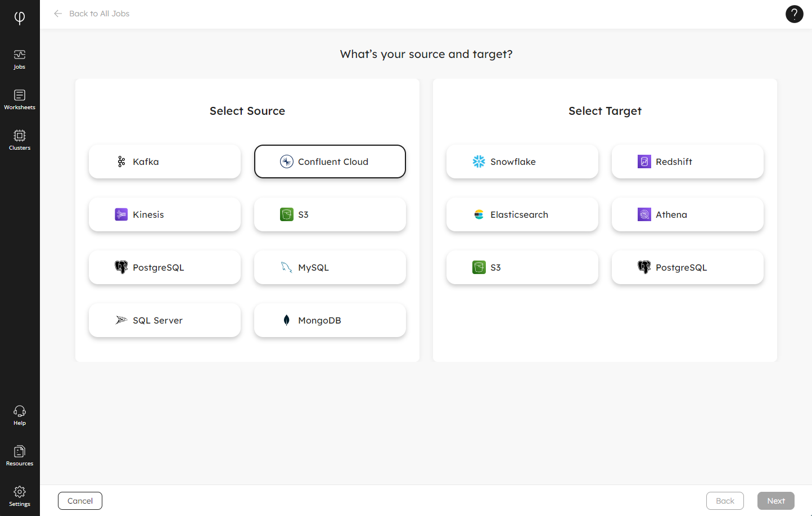
Task: Click the Cancel button
Action: click(x=80, y=501)
